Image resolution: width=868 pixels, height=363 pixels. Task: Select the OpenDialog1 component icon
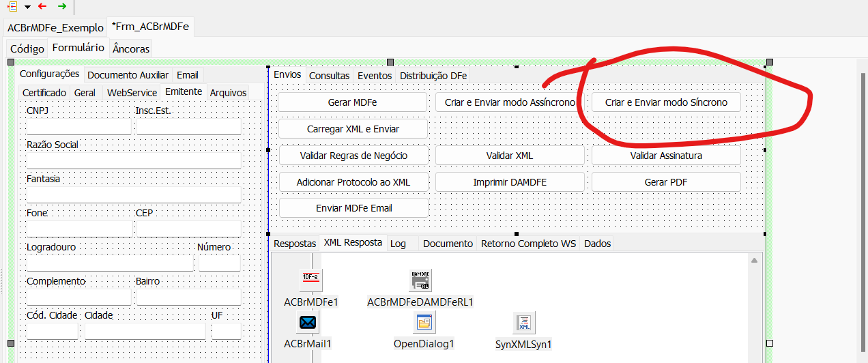[x=424, y=322]
